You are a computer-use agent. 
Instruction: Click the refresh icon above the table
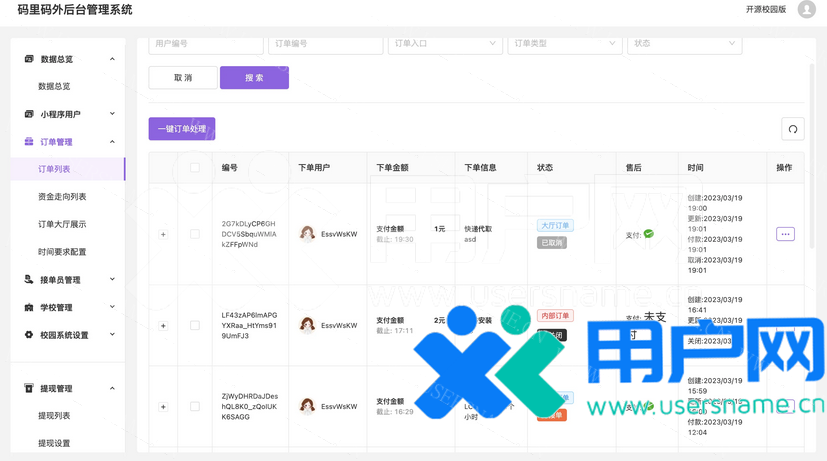[792, 129]
